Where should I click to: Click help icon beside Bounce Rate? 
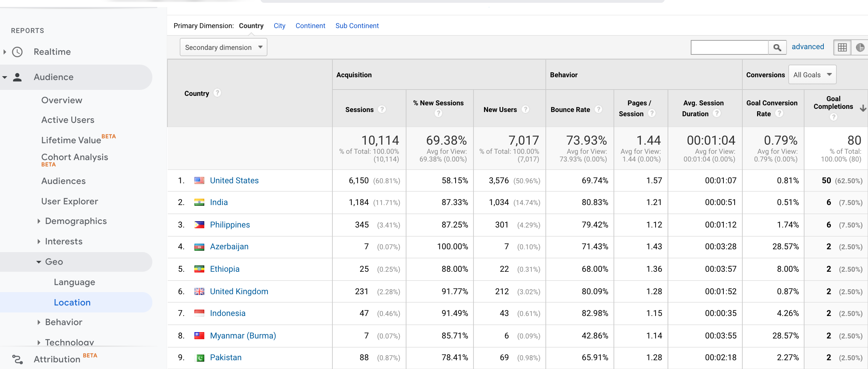pos(598,110)
